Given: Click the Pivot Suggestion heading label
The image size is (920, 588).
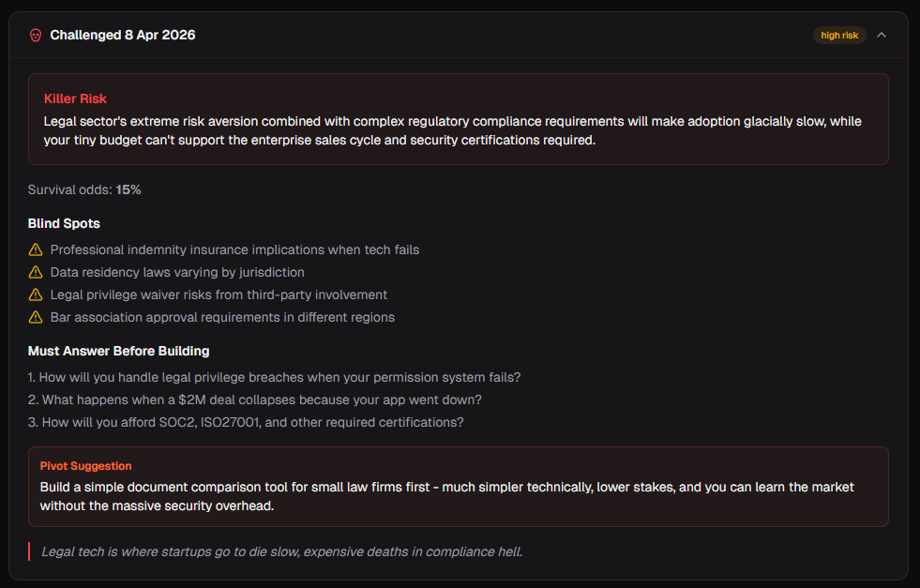Looking at the screenshot, I should click(x=85, y=465).
